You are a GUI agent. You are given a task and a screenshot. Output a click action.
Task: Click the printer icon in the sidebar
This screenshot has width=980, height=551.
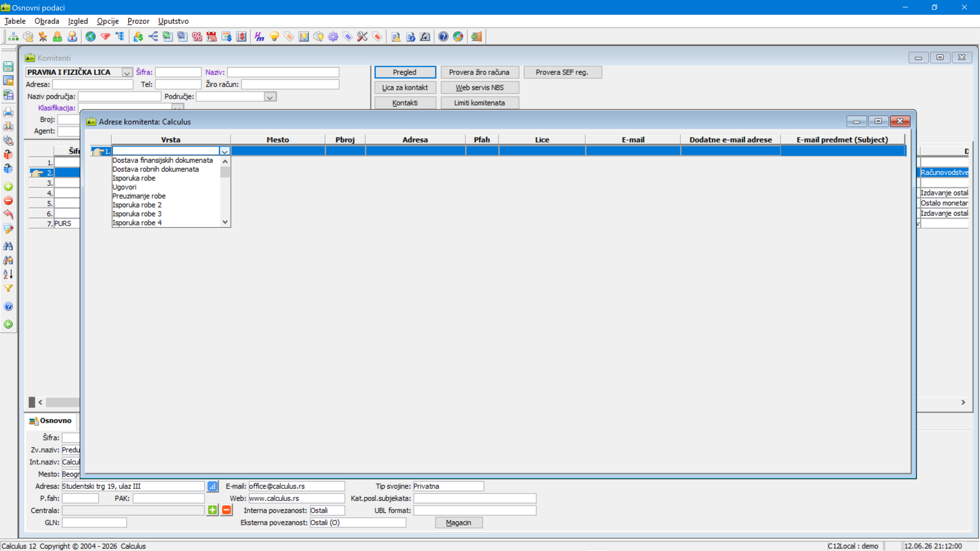pos(8,112)
